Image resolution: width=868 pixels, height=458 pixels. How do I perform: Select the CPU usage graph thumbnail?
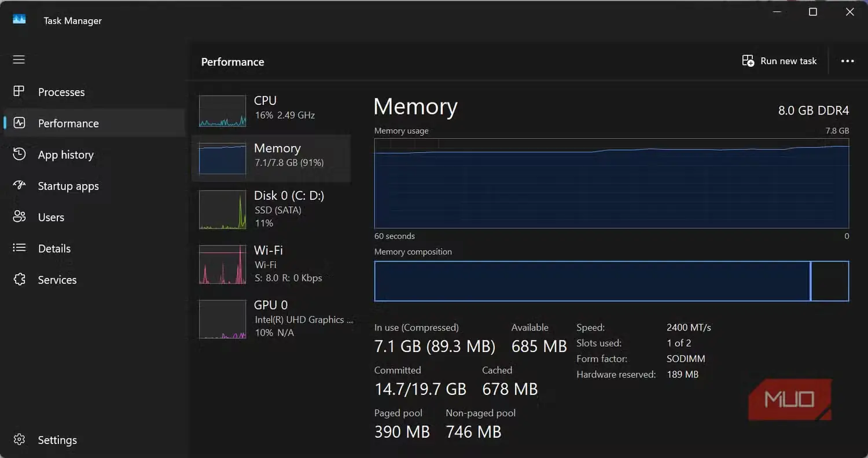click(x=223, y=111)
